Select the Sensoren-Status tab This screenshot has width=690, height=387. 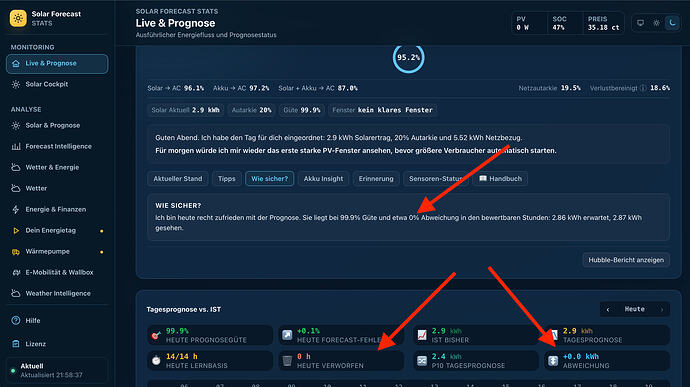tap(436, 179)
